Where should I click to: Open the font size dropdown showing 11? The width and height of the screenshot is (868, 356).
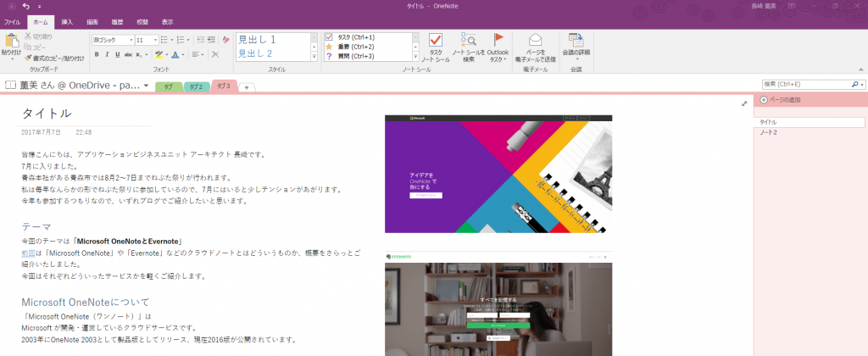(153, 40)
